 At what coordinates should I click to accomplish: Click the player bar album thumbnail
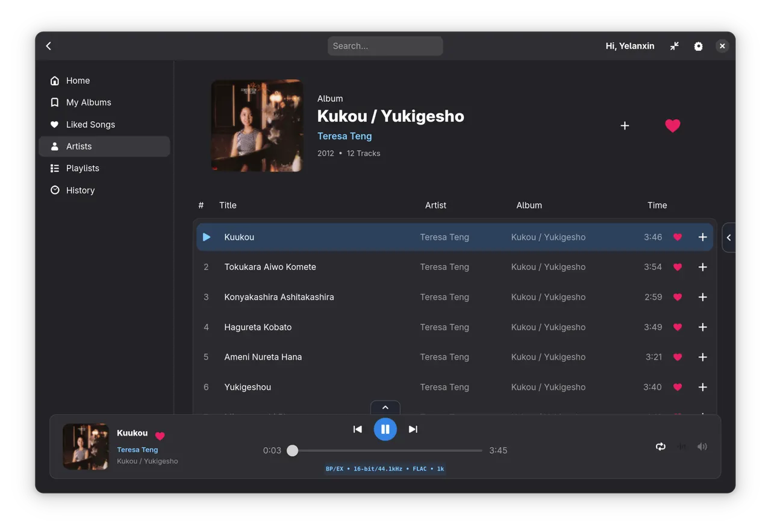pyautogui.click(x=86, y=446)
